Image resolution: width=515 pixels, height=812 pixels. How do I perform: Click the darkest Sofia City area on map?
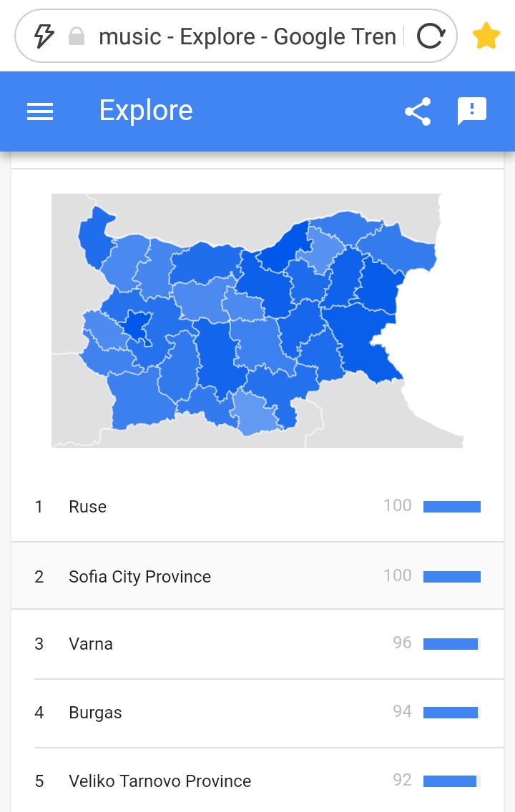pos(136,326)
